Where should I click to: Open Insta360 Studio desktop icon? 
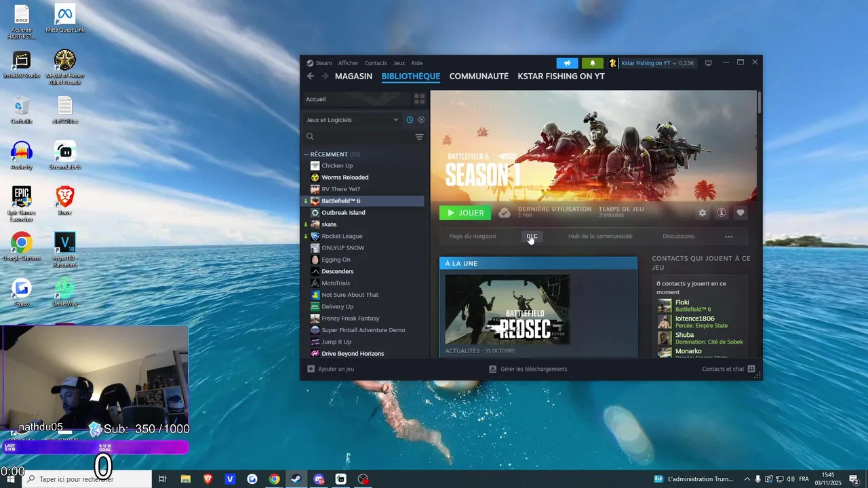pyautogui.click(x=22, y=65)
